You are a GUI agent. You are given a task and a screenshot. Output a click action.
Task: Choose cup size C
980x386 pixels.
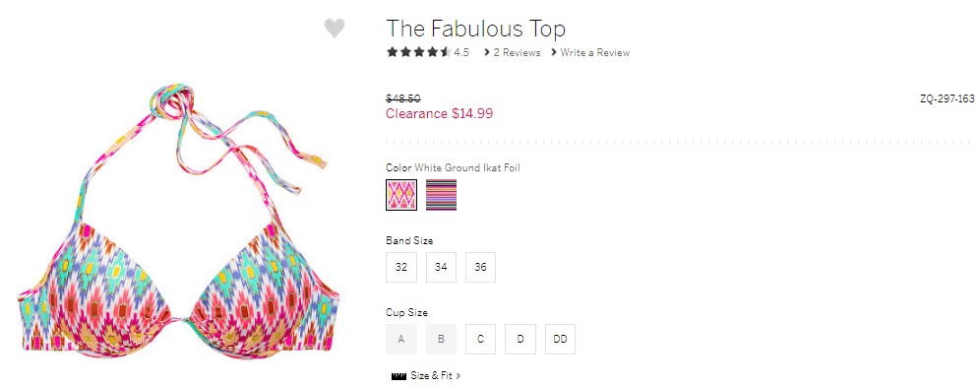[480, 339]
